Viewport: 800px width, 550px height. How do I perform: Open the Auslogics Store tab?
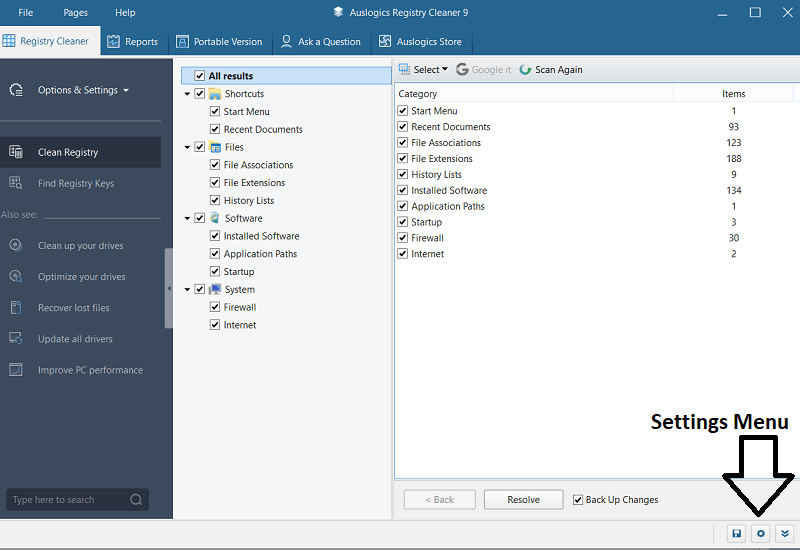click(420, 42)
